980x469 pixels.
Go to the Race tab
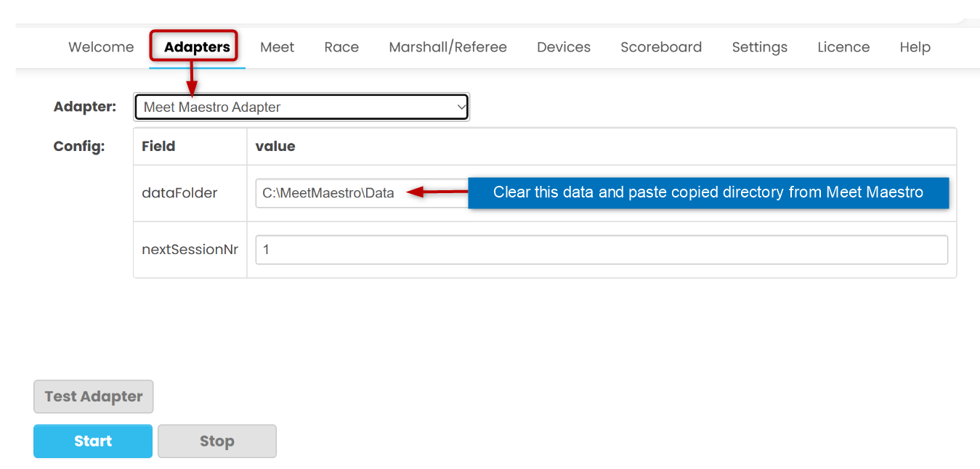[341, 47]
